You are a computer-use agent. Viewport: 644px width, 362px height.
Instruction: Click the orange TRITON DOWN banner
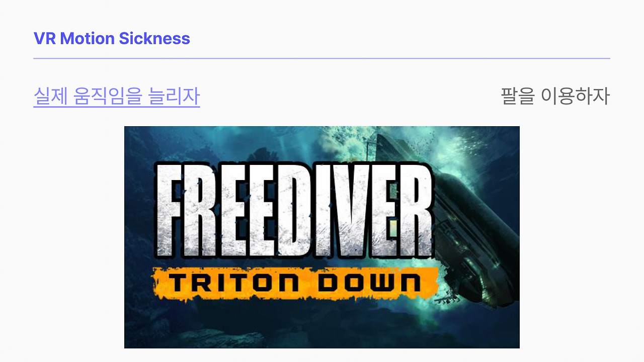point(295,283)
